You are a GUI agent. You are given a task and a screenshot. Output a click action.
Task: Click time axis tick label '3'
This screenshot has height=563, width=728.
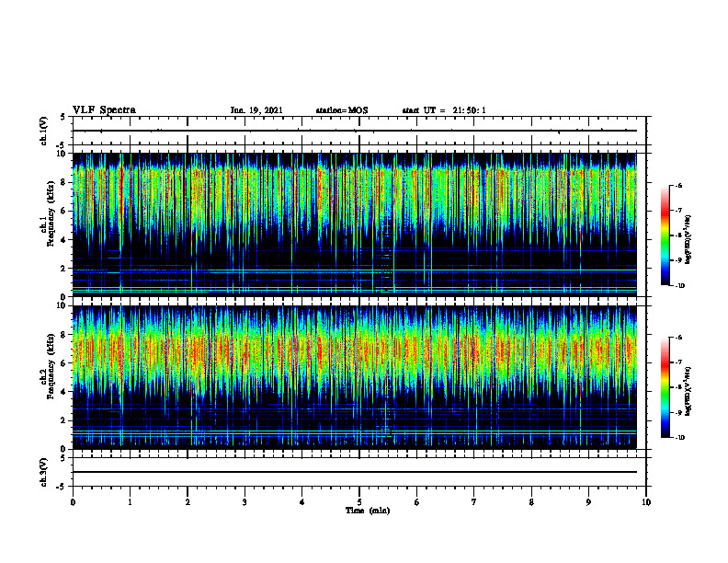pos(245,502)
